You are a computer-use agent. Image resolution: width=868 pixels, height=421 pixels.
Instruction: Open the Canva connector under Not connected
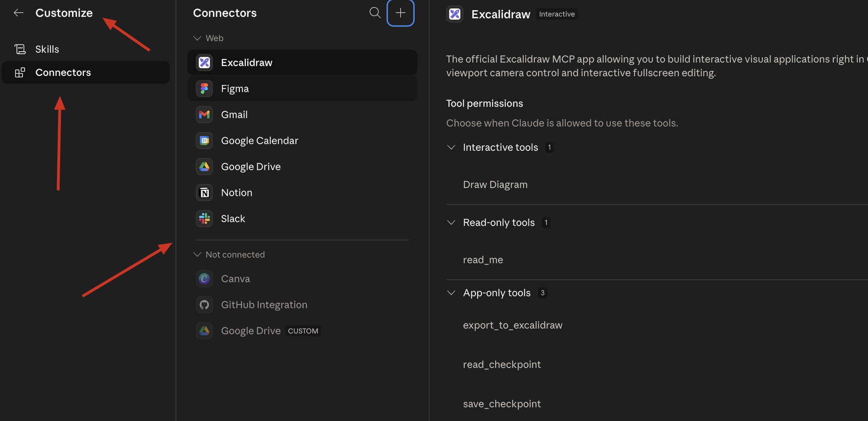pos(302,279)
